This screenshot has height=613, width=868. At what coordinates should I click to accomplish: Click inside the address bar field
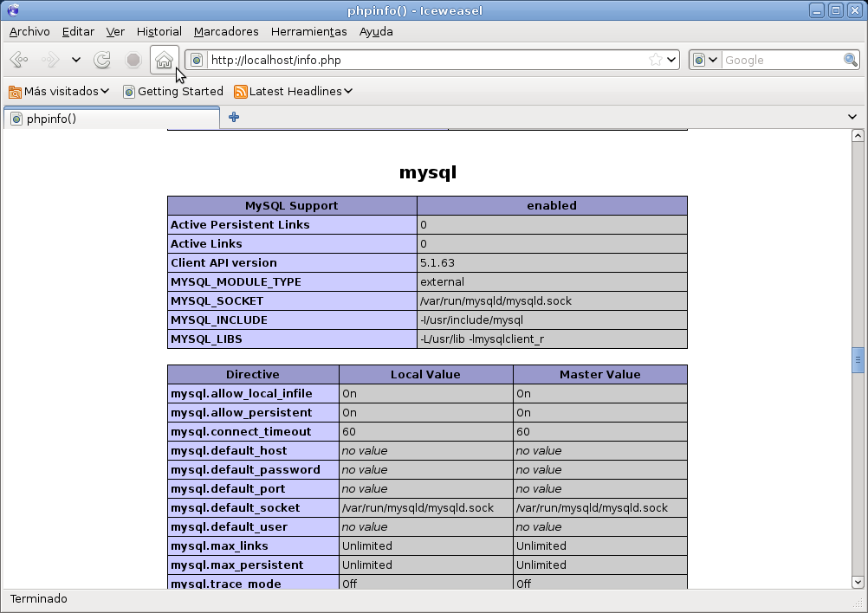tap(416, 60)
